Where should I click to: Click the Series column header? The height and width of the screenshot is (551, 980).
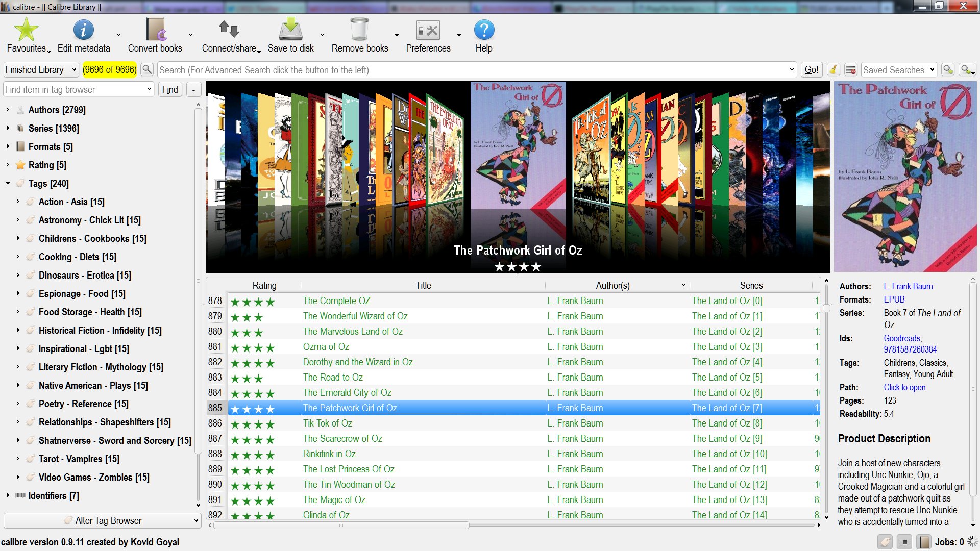(x=751, y=286)
